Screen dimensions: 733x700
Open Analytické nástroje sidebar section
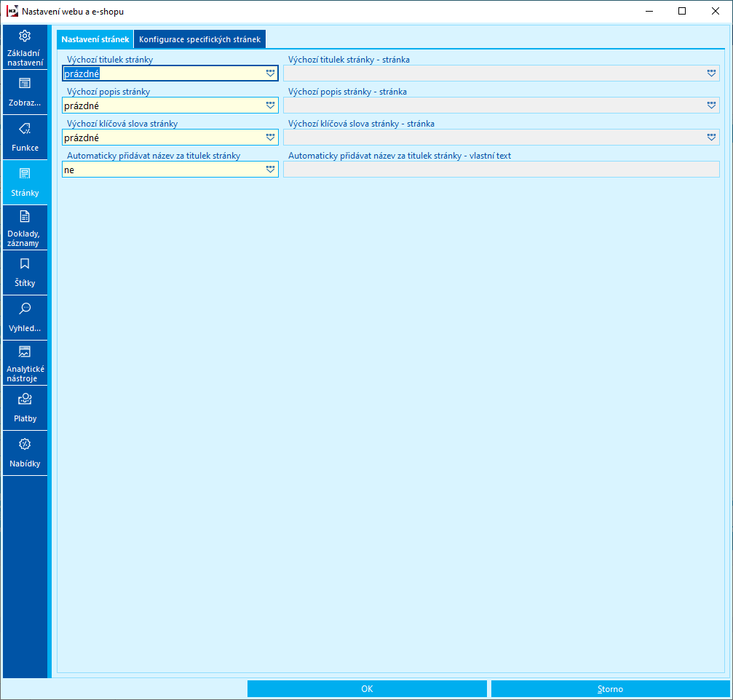25,362
